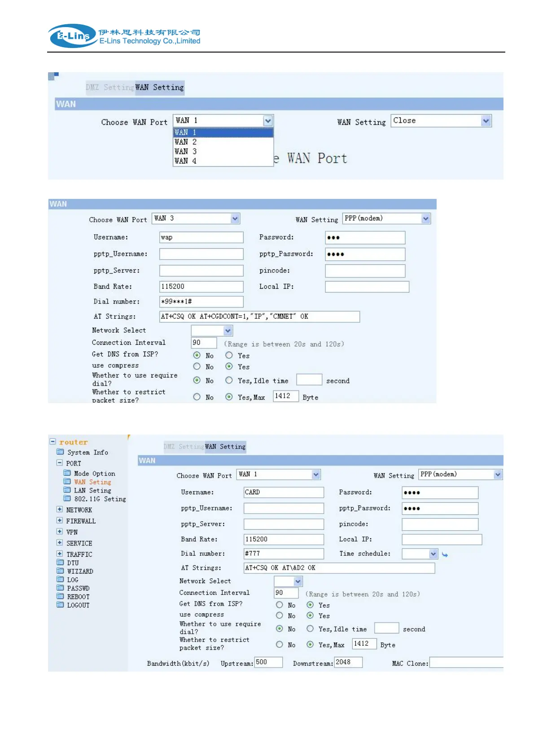This screenshot has height=756, width=534.
Task: Click the Idle time seconds field in CARD form
Action: coord(386,628)
